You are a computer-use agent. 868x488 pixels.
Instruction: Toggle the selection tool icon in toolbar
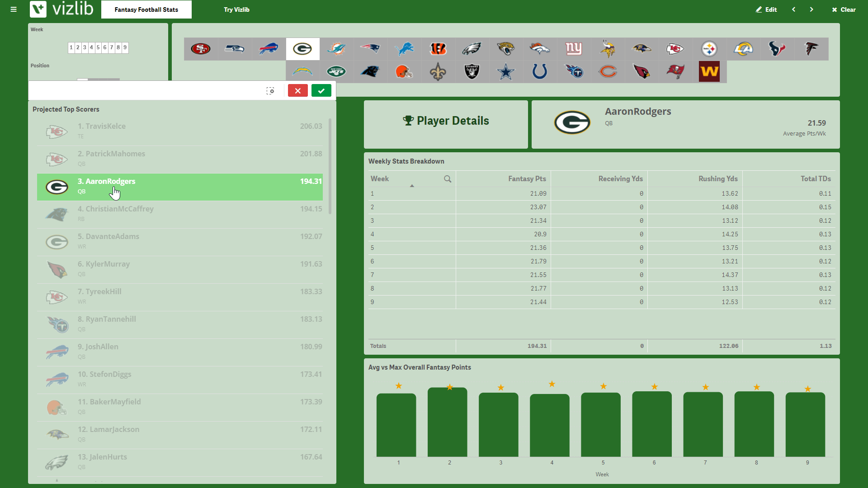coord(270,91)
